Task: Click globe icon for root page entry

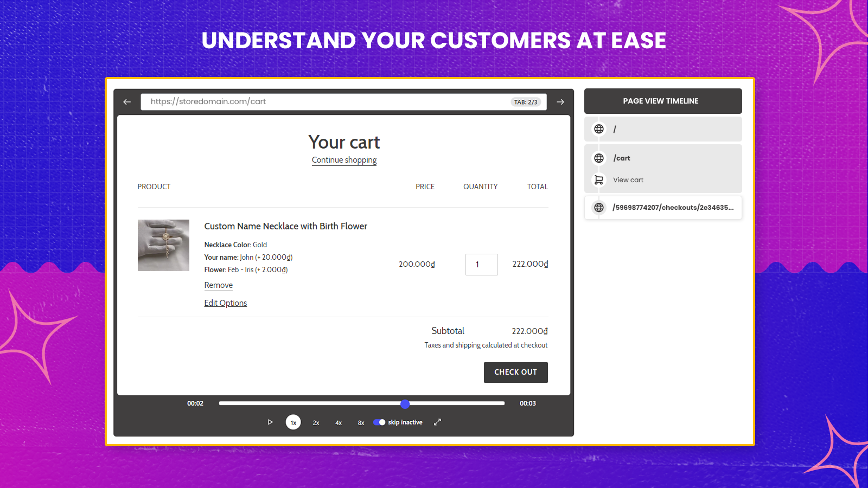Action: [599, 129]
